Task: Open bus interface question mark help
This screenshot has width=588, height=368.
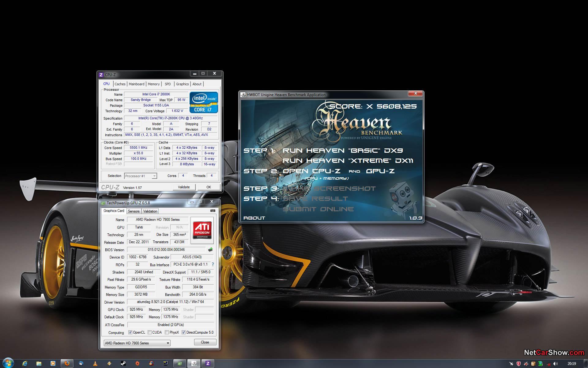Action: (x=213, y=264)
